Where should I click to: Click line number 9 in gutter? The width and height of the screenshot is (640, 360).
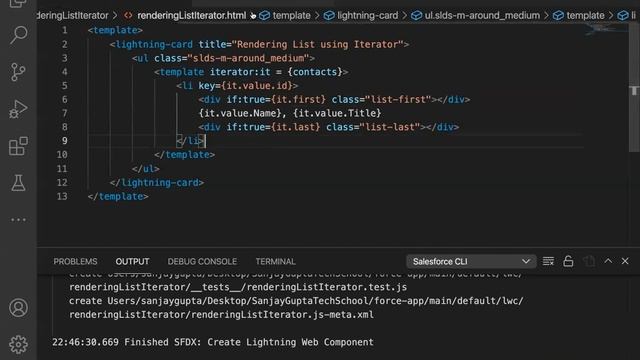pos(64,141)
